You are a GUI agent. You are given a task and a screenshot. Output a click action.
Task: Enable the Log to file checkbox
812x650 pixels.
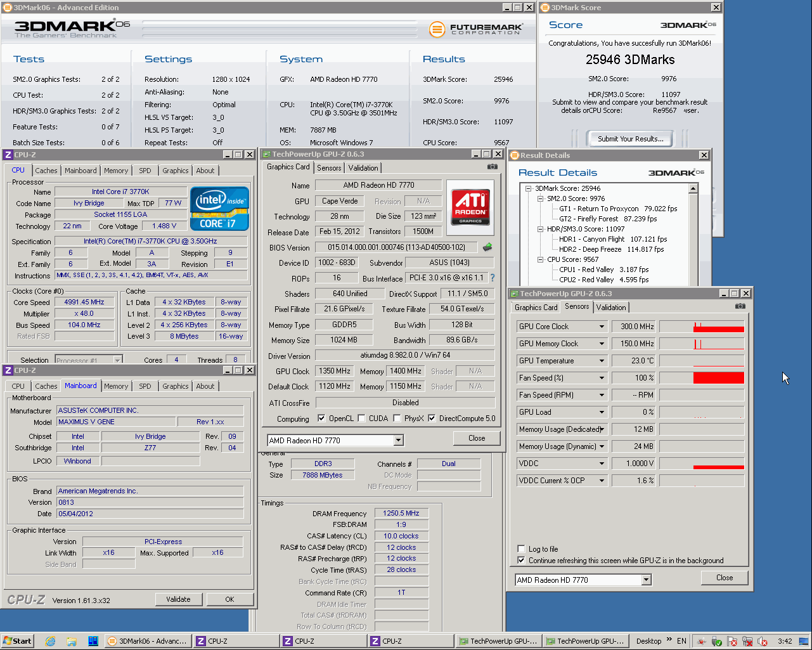tap(521, 549)
